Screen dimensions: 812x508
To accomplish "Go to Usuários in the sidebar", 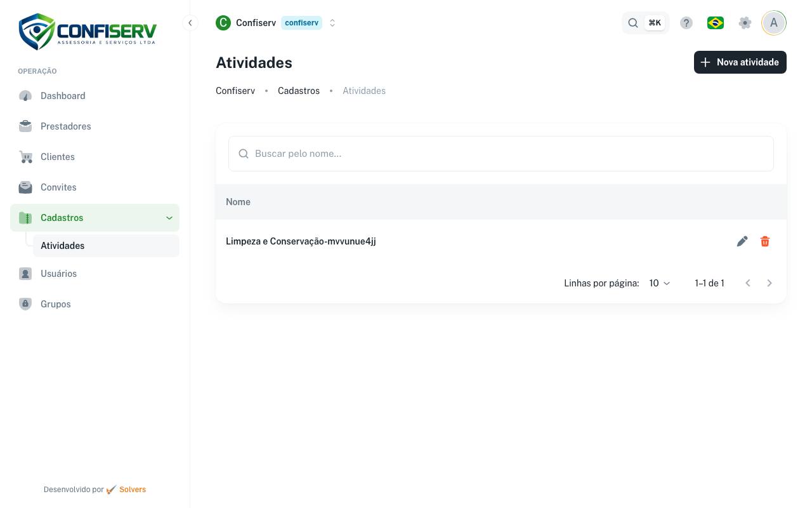I will click(95, 274).
